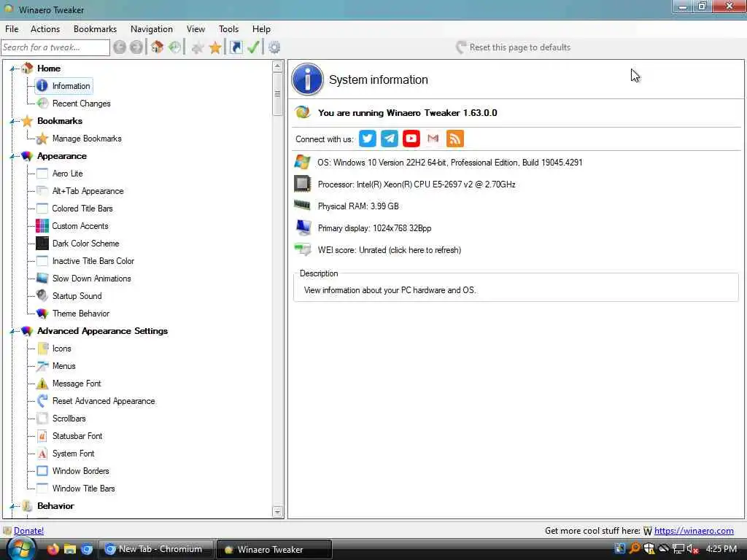Open the Gmail social icon
747x560 pixels.
point(433,139)
